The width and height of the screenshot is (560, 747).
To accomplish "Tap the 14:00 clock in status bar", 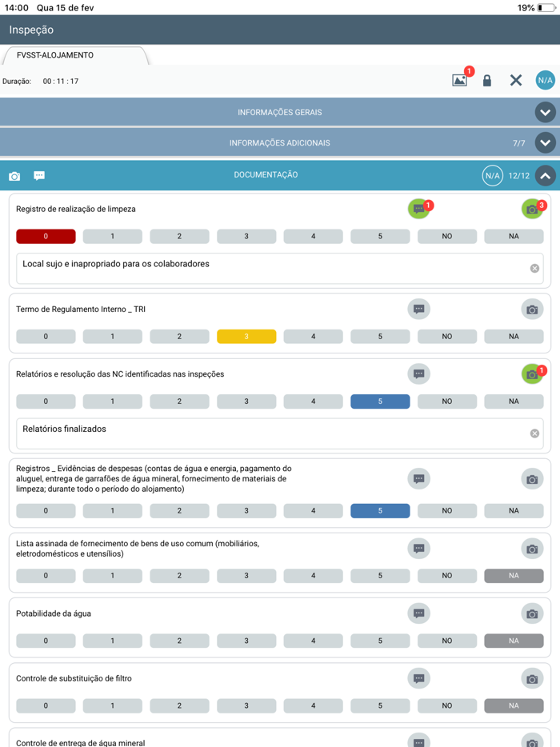I will (x=17, y=8).
